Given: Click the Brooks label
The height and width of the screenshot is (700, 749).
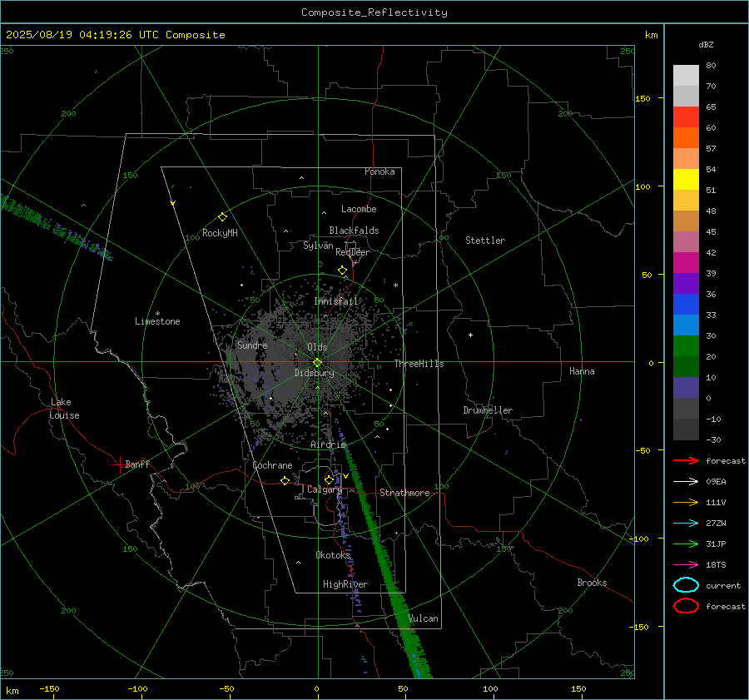Looking at the screenshot, I should tap(592, 583).
